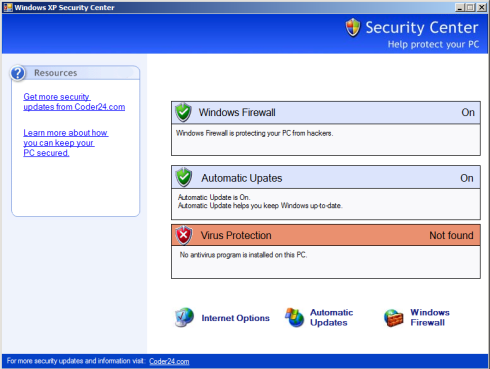The image size is (490, 369).
Task: Click the green shield beside Automatic Upates
Action: click(x=184, y=177)
